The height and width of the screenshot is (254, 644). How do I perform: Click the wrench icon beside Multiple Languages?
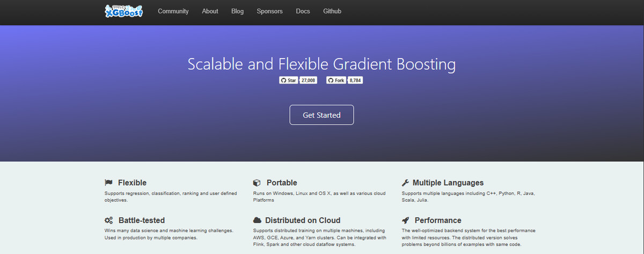405,183
